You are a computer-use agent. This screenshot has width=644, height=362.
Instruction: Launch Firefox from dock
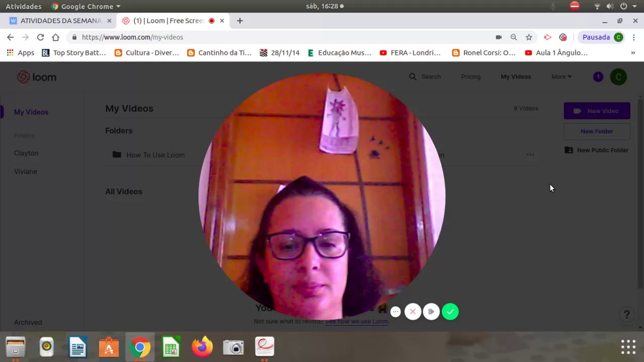point(202,347)
